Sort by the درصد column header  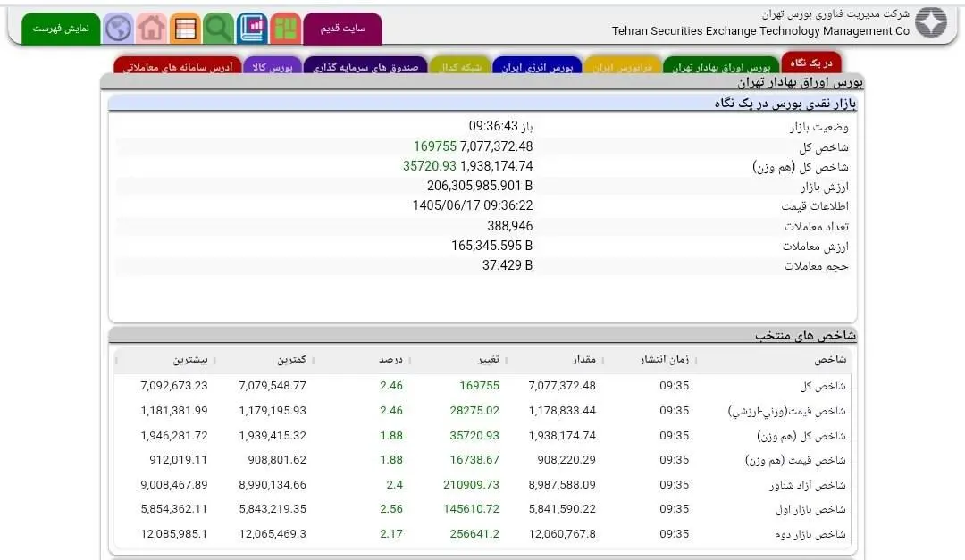[x=390, y=359]
